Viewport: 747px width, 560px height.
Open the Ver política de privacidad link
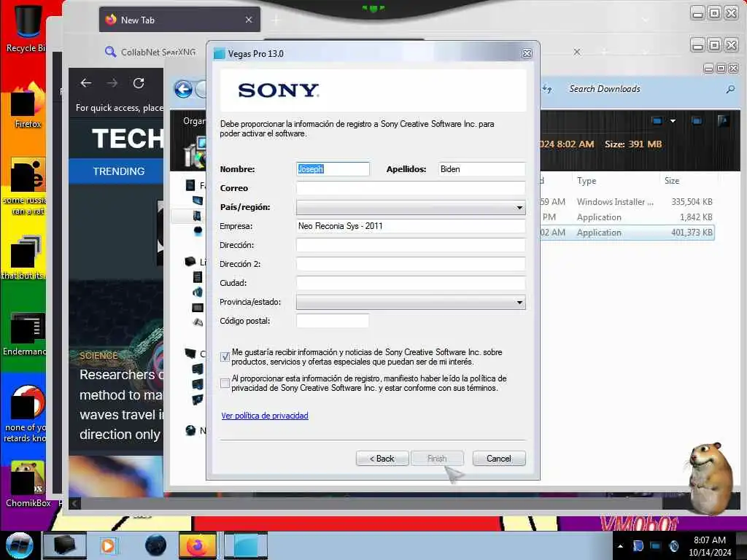(265, 416)
